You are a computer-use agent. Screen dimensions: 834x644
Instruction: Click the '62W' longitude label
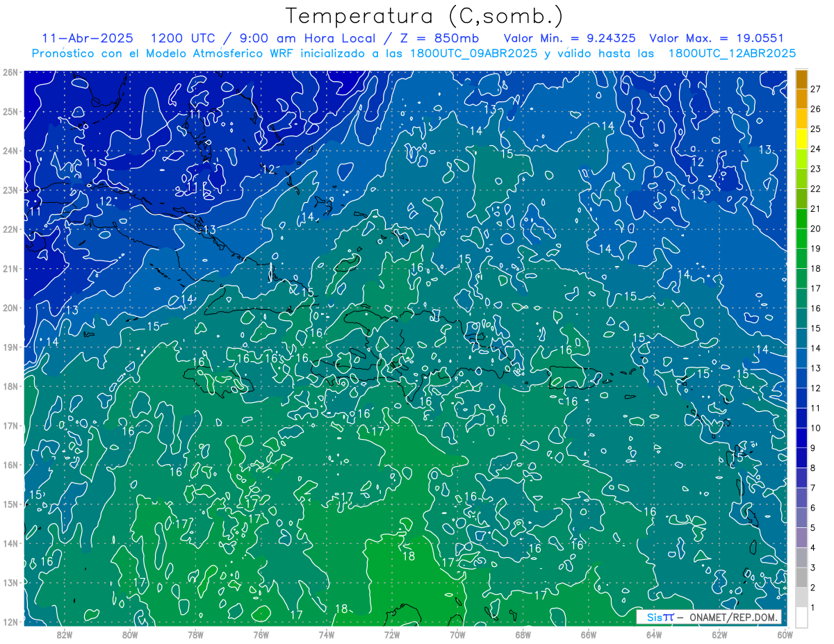719,634
